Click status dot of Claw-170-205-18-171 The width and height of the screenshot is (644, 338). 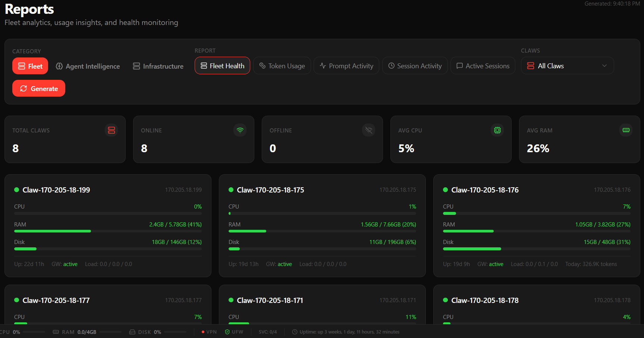pyautogui.click(x=231, y=300)
